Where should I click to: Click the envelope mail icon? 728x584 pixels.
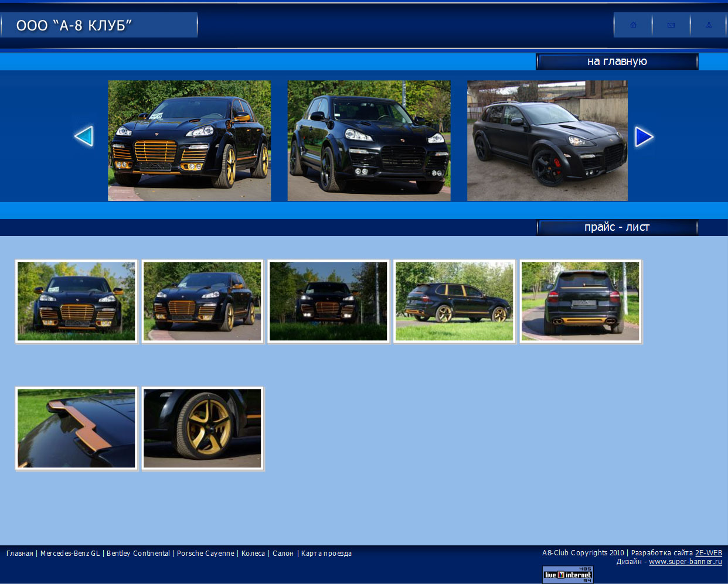(671, 25)
